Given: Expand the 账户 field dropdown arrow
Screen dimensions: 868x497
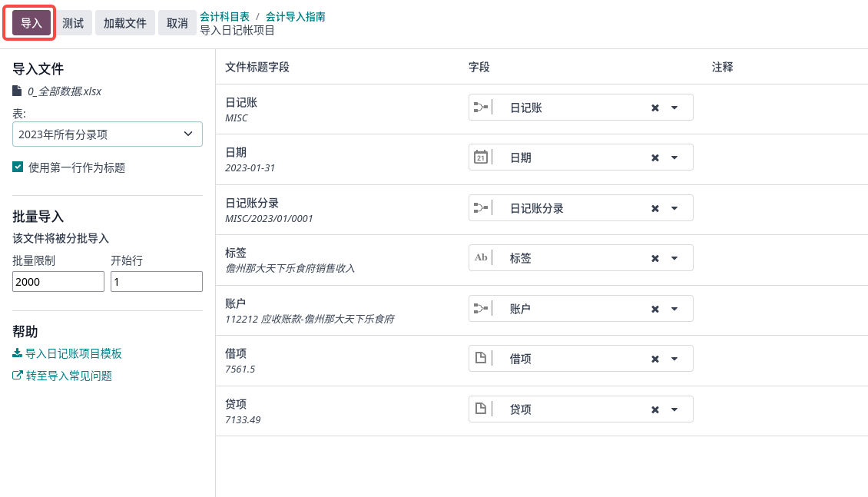Looking at the screenshot, I should [x=674, y=310].
